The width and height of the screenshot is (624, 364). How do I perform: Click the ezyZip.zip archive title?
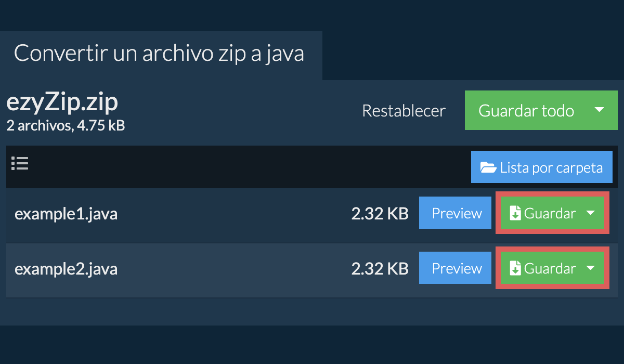[x=62, y=103]
